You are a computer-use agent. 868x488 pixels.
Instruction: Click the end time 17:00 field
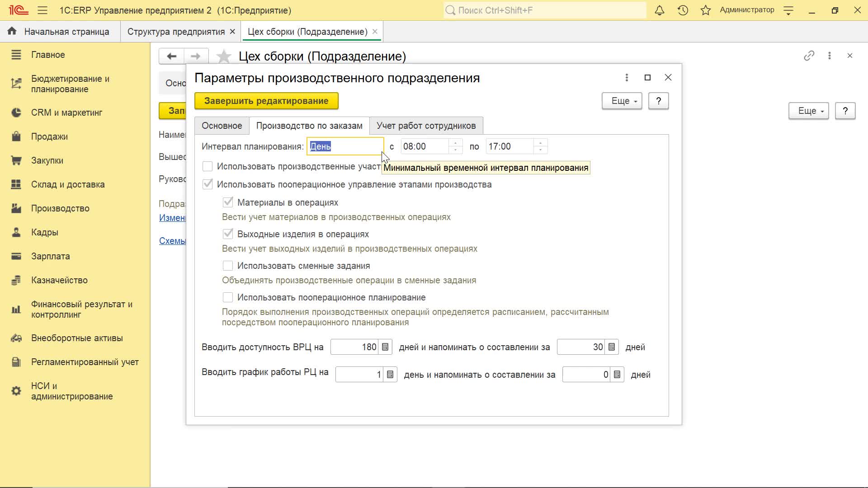(510, 146)
